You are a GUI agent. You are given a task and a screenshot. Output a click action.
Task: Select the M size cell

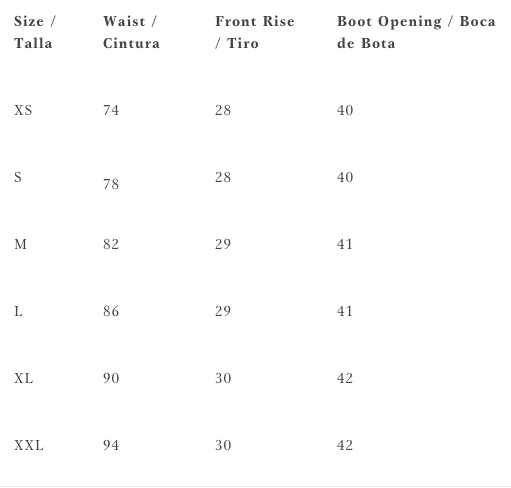click(20, 244)
